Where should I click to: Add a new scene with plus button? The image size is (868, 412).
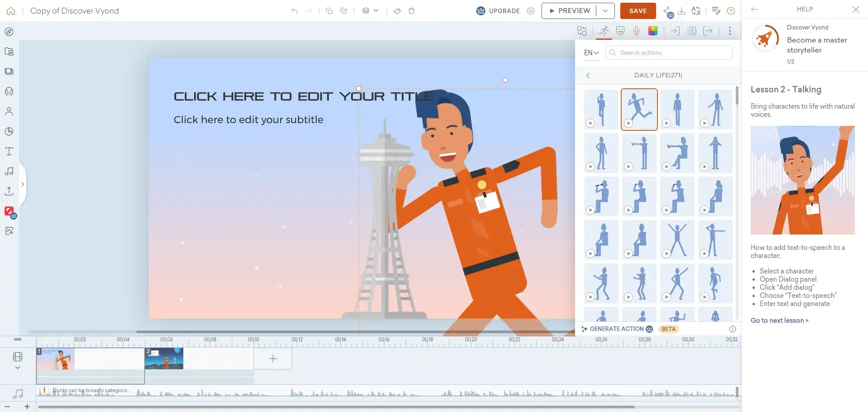273,359
